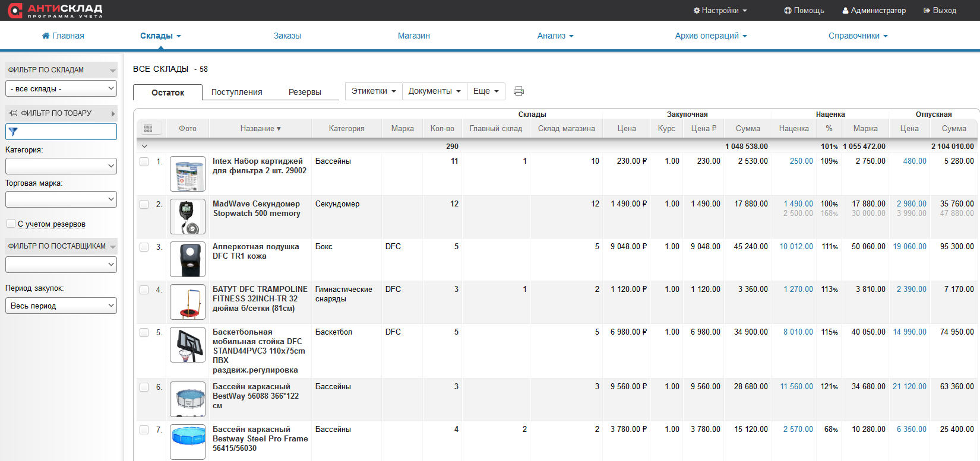The width and height of the screenshot is (980, 461).
Task: Switch to the Остаток tab
Action: tap(167, 92)
